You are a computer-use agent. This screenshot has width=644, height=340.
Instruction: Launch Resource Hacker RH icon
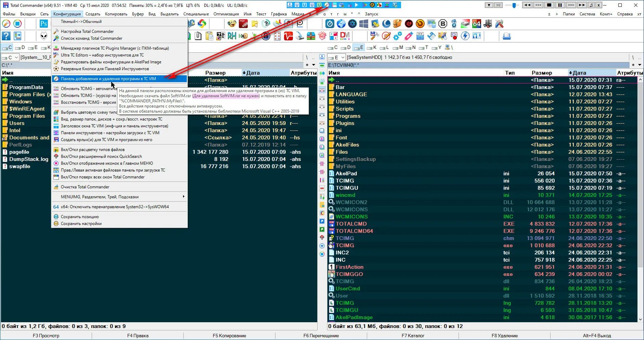pos(232,36)
